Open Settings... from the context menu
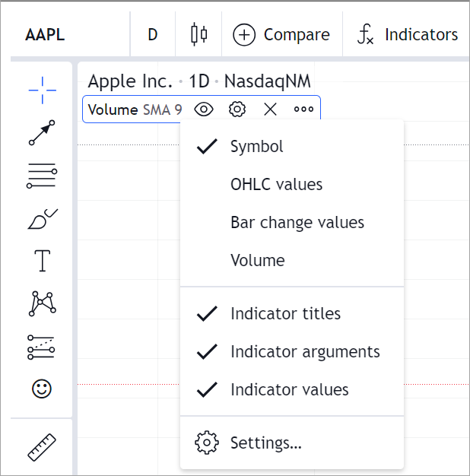470x476 pixels. [x=292, y=443]
